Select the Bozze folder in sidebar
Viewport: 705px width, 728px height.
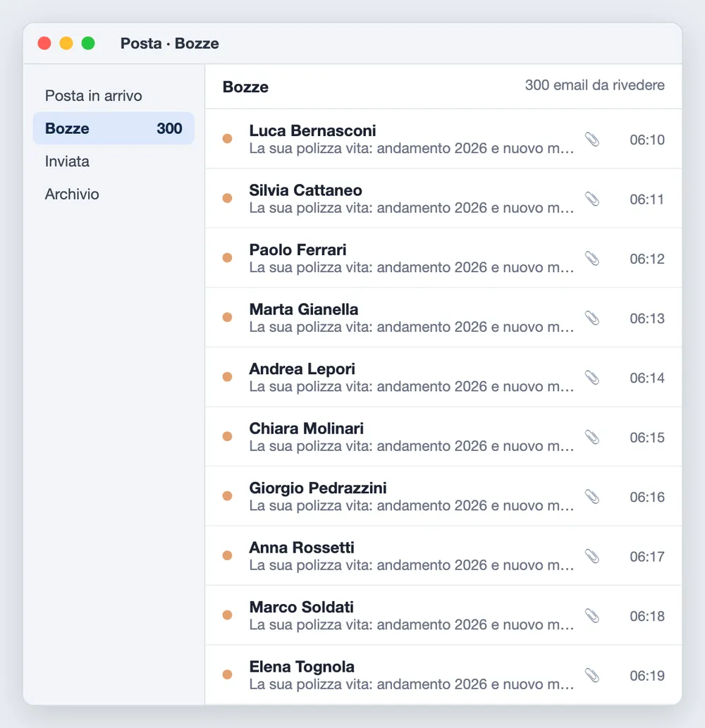pos(114,128)
